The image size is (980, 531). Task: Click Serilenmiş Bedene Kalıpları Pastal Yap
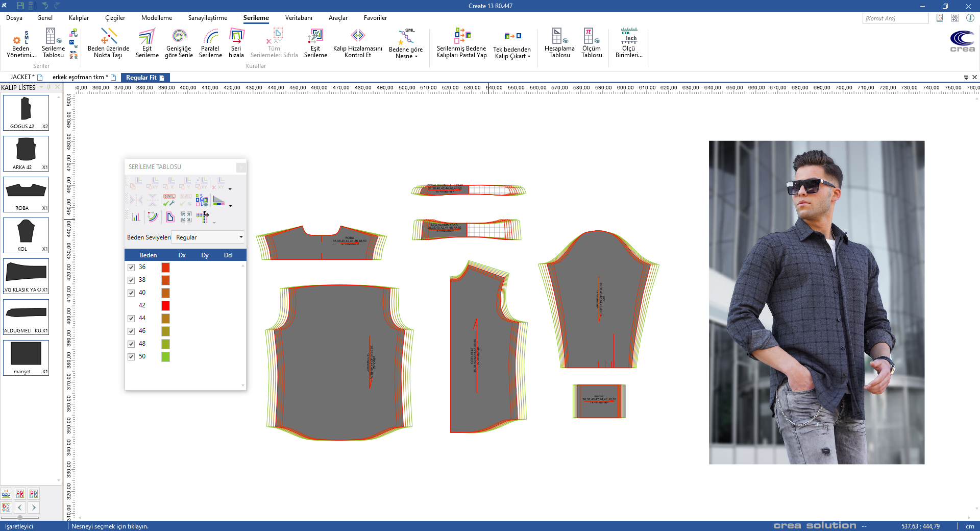(461, 43)
